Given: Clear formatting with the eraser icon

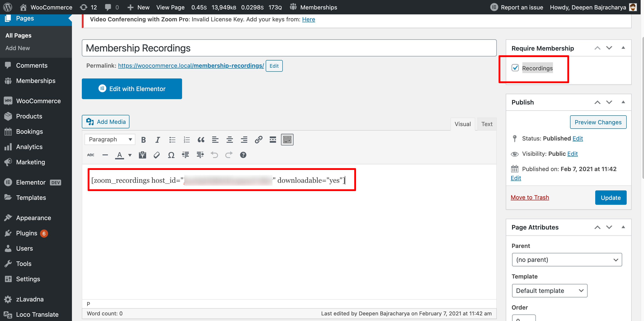Looking at the screenshot, I should 157,155.
